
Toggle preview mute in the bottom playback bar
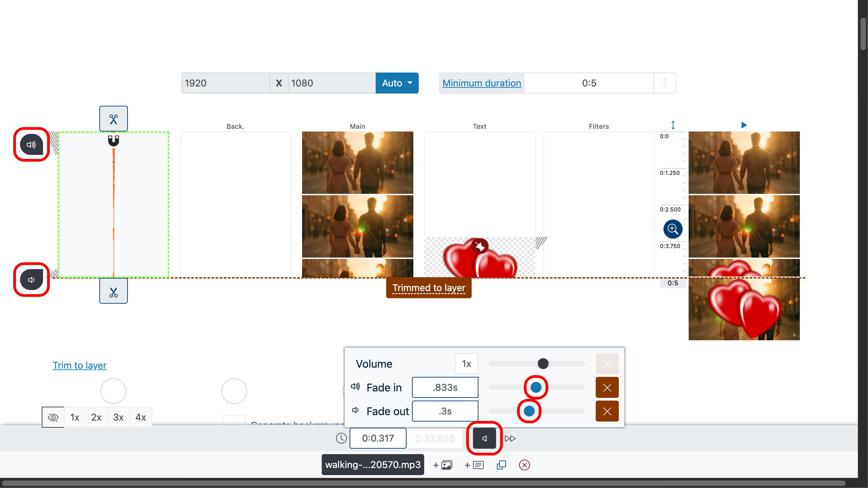(x=484, y=438)
